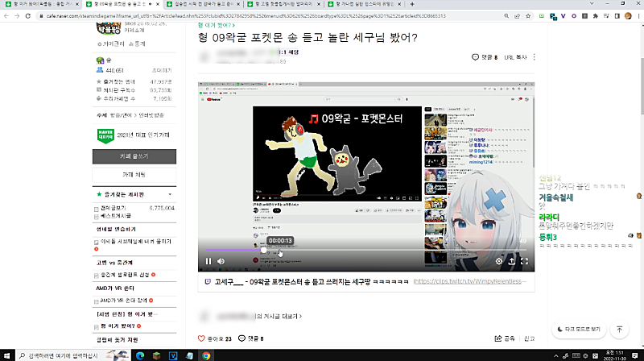Open the Chrome side panel icon

pos(617,16)
